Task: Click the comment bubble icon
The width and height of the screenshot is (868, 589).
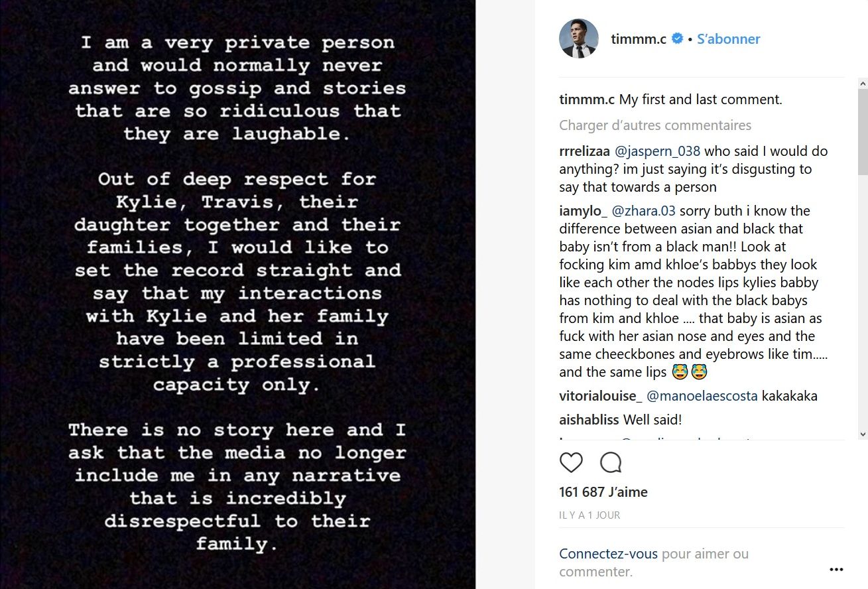Action: tap(610, 462)
